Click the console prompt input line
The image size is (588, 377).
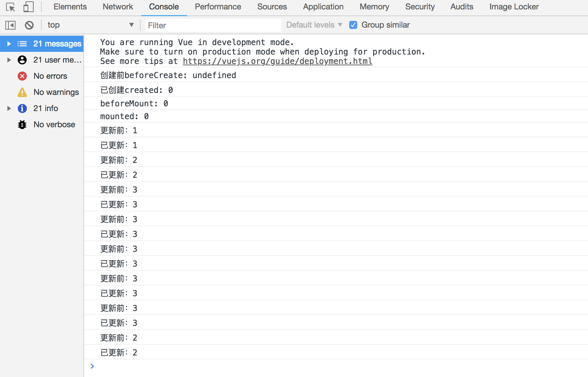point(336,366)
